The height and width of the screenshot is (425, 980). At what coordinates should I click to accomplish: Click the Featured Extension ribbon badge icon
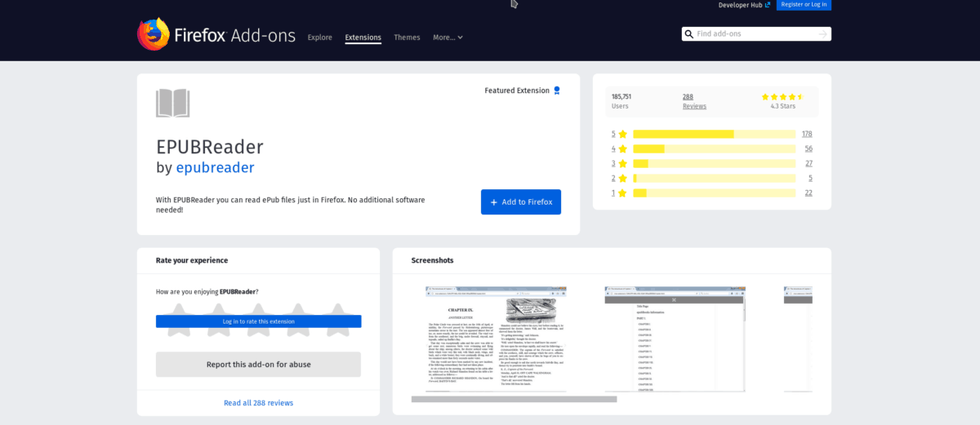[557, 91]
